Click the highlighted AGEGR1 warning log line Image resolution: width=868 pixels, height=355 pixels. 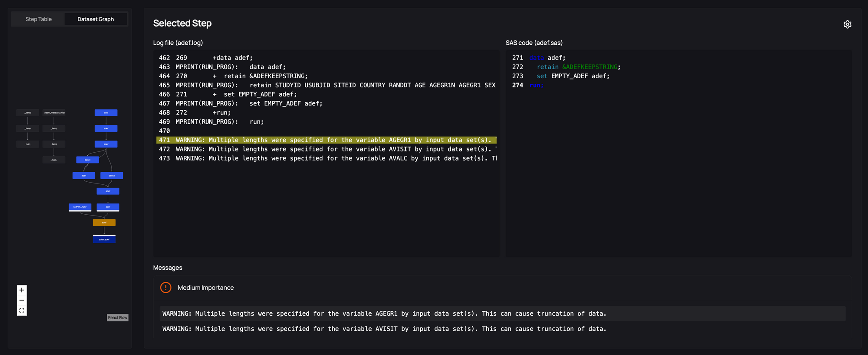(326, 140)
